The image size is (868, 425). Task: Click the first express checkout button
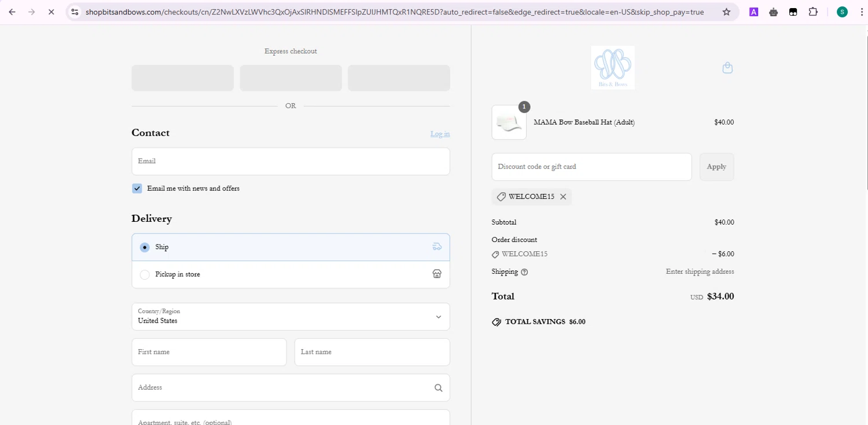[182, 78]
